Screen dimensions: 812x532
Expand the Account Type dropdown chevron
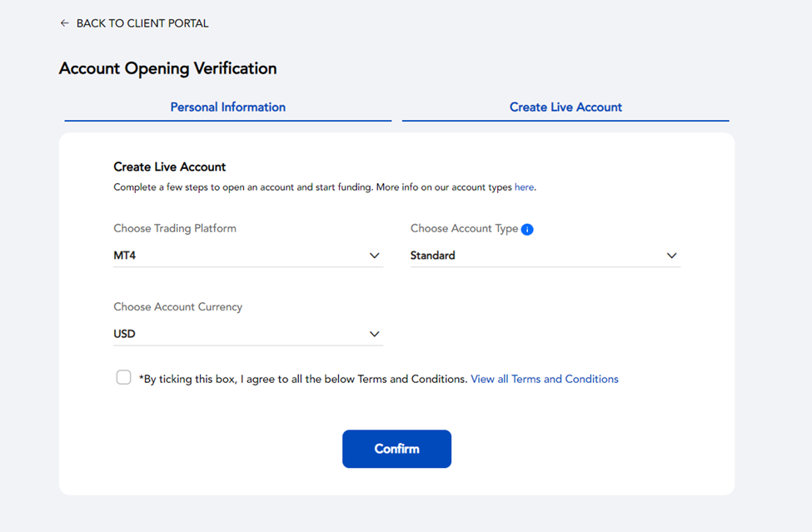click(x=671, y=256)
